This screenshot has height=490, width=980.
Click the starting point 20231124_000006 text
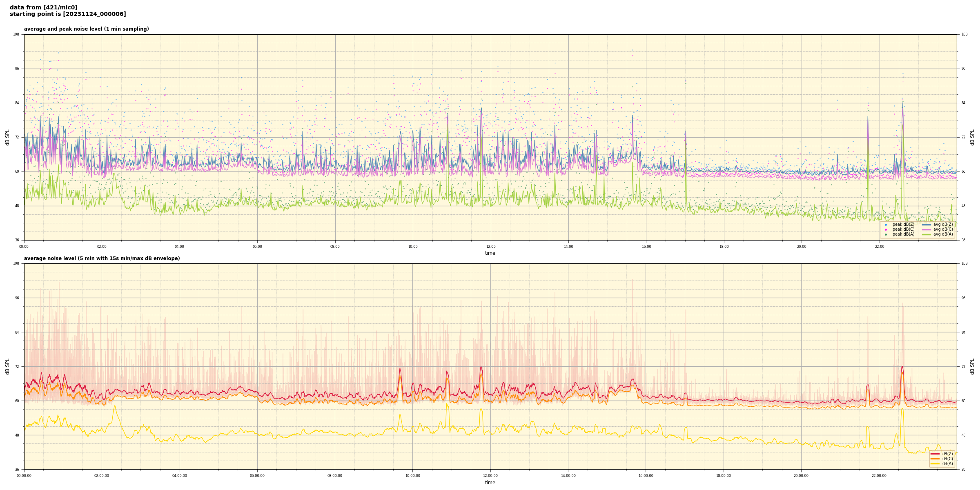(68, 14)
